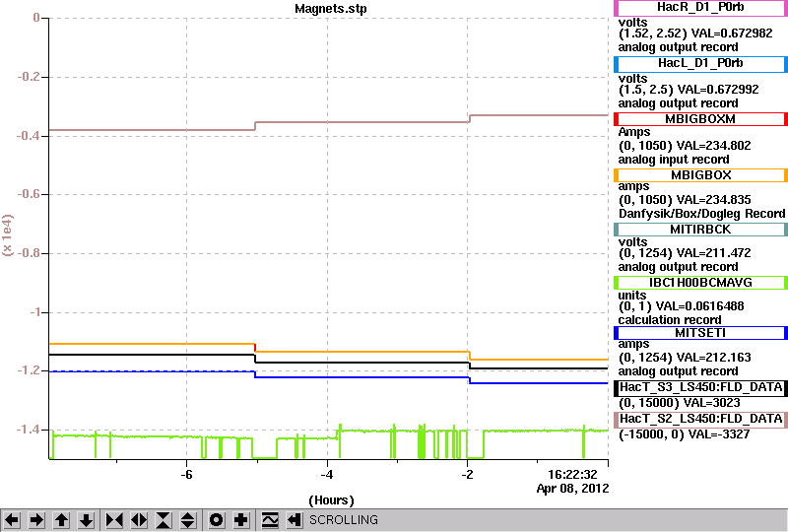
Task: Click the -0.2 y-axis tick label
Action: point(28,77)
